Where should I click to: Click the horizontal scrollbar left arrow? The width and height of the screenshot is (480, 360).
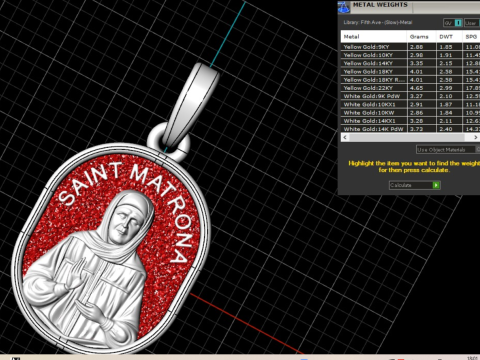[x=345, y=137]
